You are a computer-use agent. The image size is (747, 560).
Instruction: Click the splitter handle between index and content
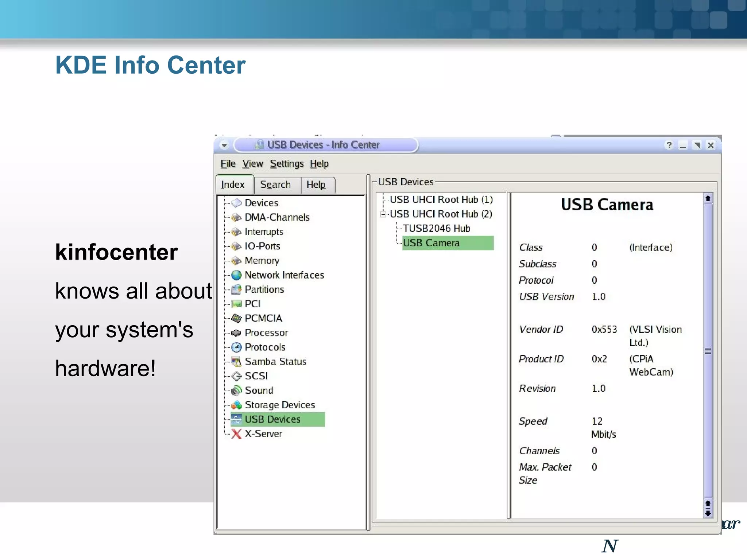tap(368, 352)
